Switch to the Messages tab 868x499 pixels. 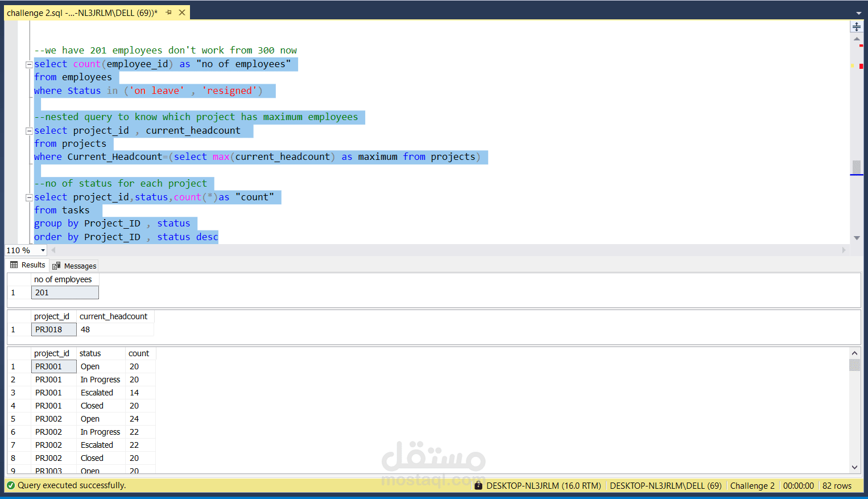(75, 266)
